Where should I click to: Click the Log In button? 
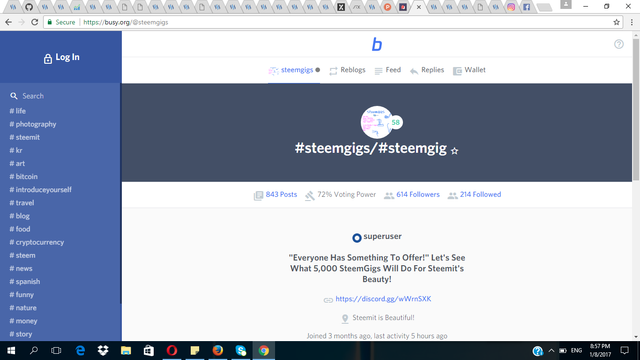click(x=62, y=58)
